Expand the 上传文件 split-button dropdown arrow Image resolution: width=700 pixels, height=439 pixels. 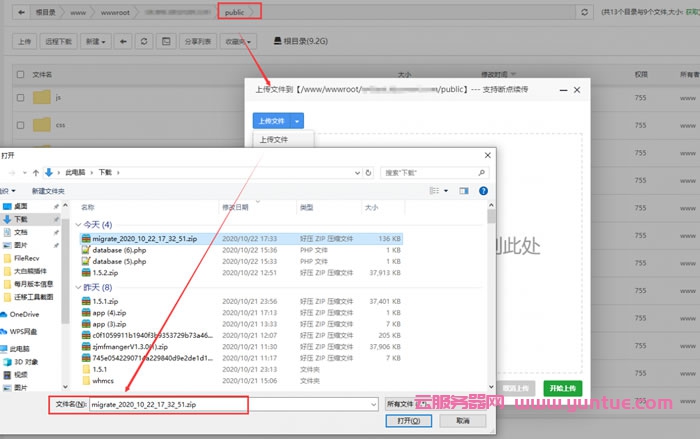click(298, 120)
